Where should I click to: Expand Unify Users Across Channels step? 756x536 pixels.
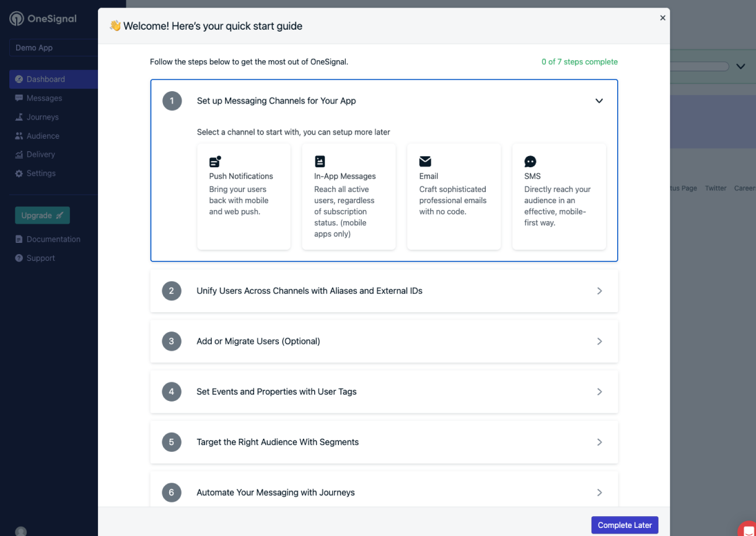coord(384,291)
